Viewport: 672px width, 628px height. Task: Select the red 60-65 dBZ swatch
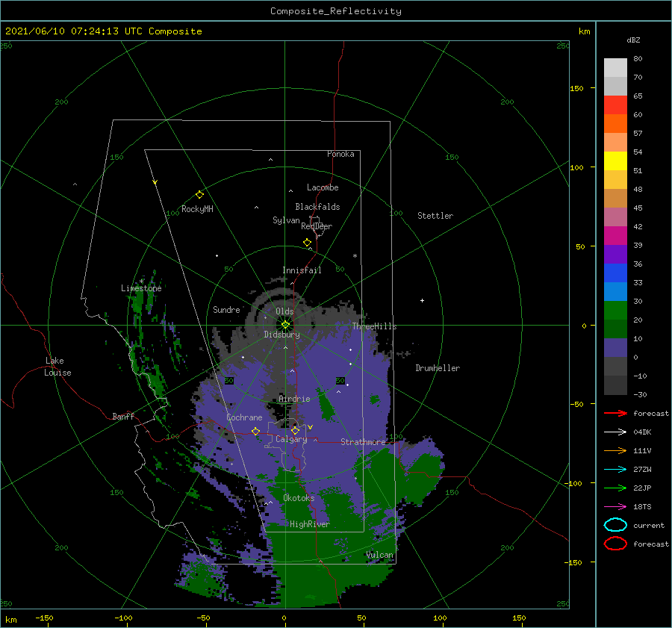[615, 105]
